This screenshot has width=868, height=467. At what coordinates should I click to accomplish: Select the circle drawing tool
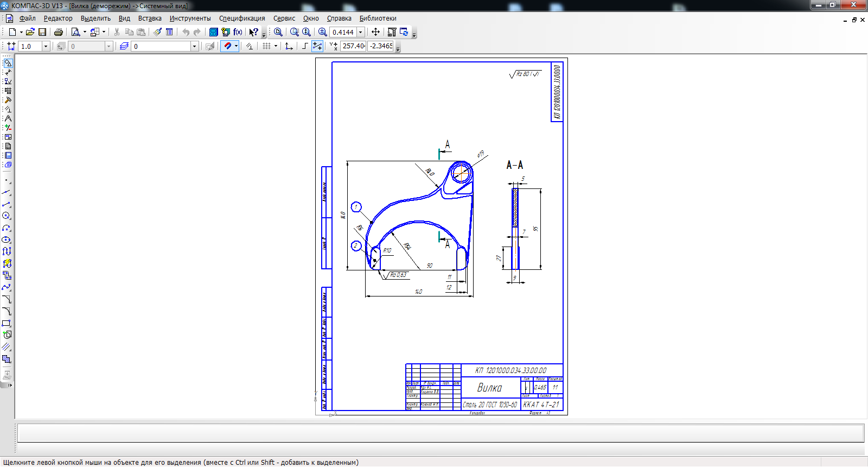7,216
